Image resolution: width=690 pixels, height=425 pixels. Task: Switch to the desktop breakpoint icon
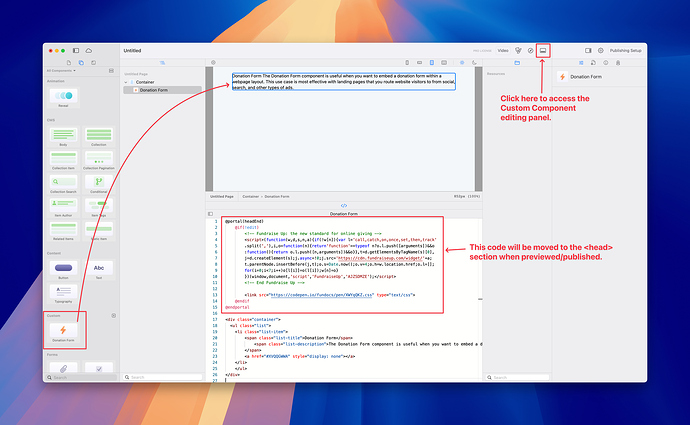pyautogui.click(x=444, y=62)
